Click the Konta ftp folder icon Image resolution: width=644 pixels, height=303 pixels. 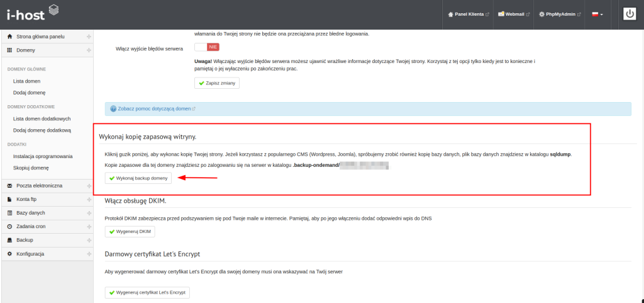coord(9,199)
